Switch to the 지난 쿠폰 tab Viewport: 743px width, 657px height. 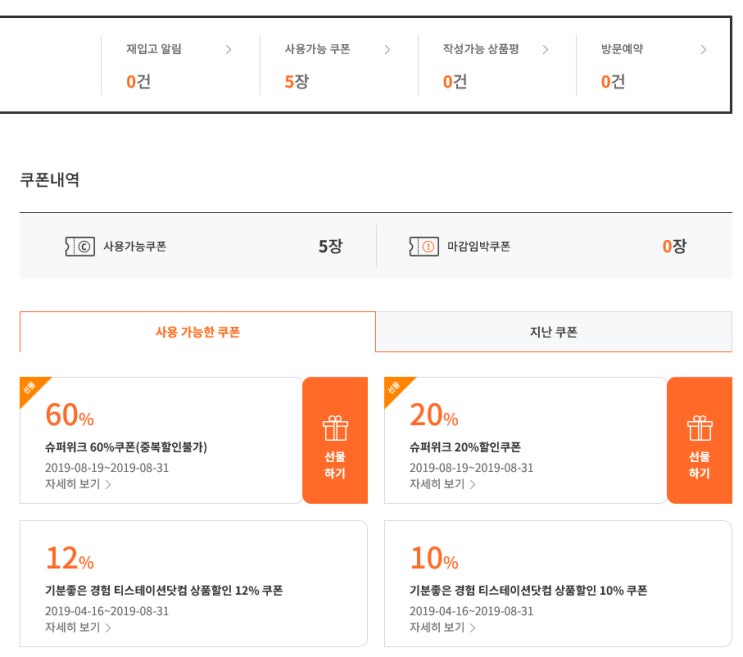[553, 332]
